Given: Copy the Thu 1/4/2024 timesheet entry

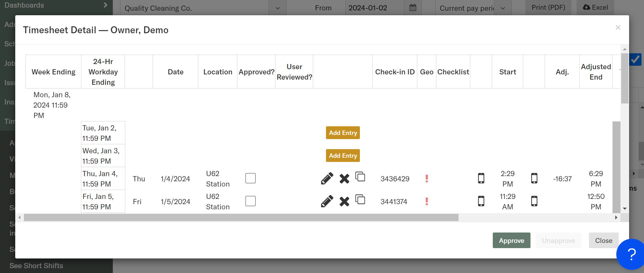Looking at the screenshot, I should click(x=360, y=177).
